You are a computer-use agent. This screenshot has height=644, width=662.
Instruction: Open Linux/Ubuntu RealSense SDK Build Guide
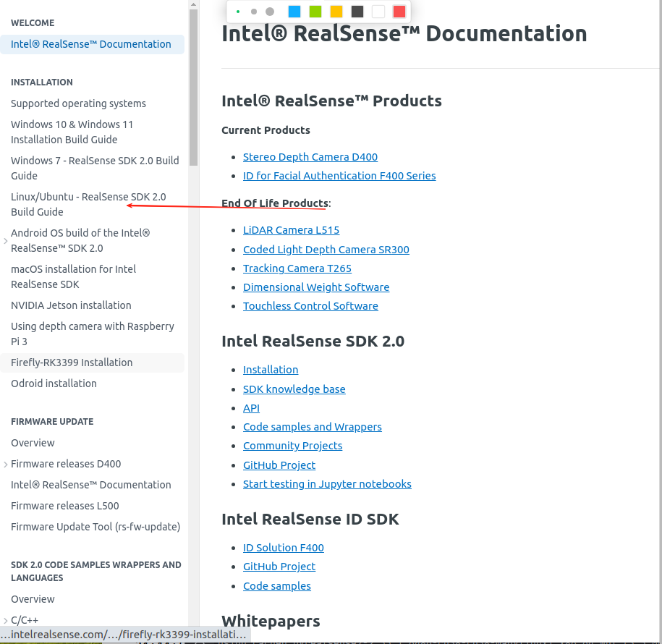[x=89, y=204]
